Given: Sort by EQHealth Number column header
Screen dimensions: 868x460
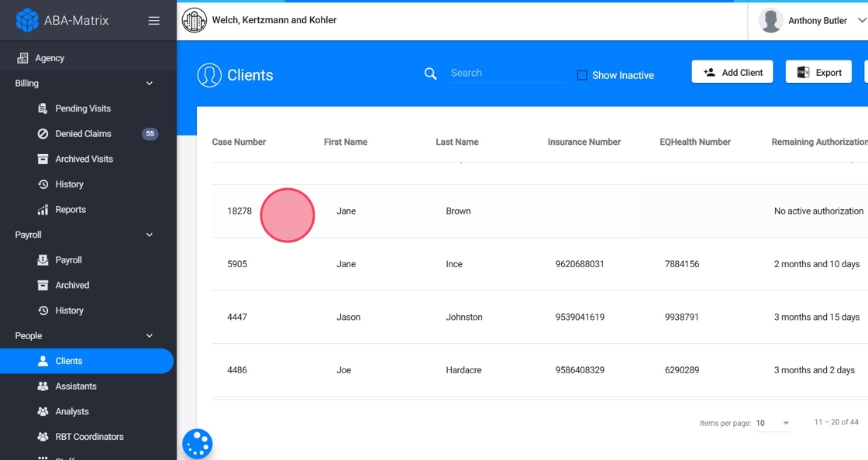Looking at the screenshot, I should click(x=695, y=142).
